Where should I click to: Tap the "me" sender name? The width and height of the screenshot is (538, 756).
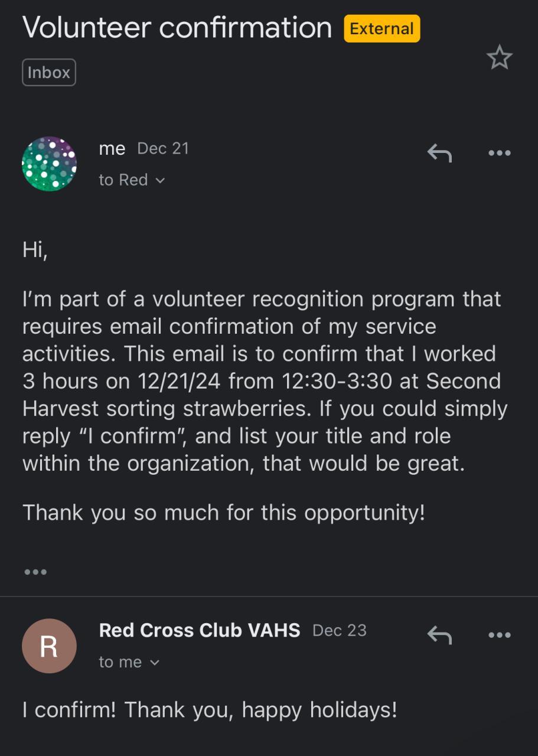point(112,148)
